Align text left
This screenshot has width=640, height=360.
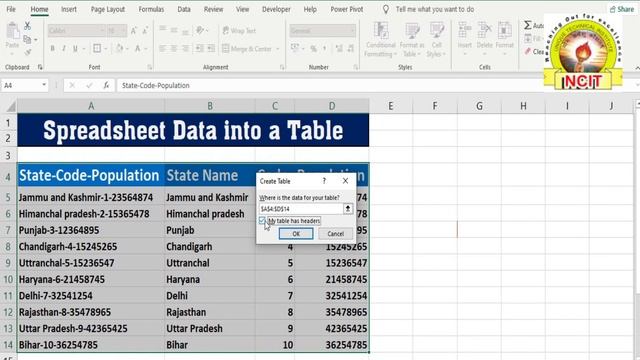[162, 49]
